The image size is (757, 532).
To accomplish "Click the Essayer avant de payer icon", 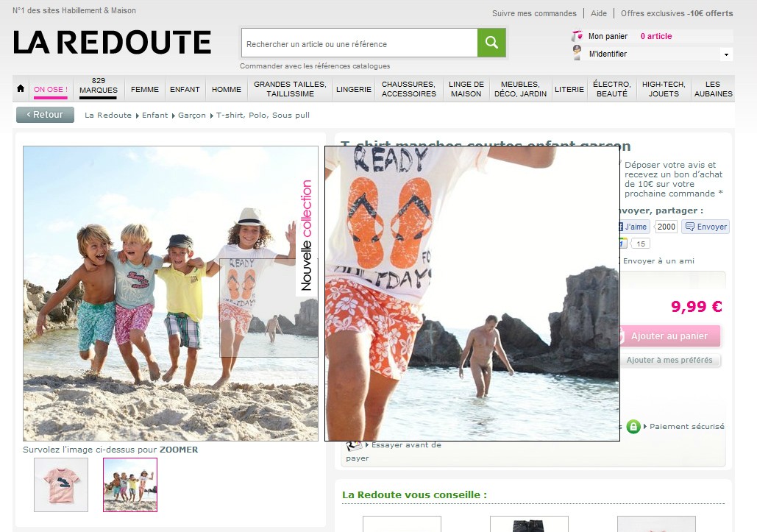I will click(x=354, y=444).
